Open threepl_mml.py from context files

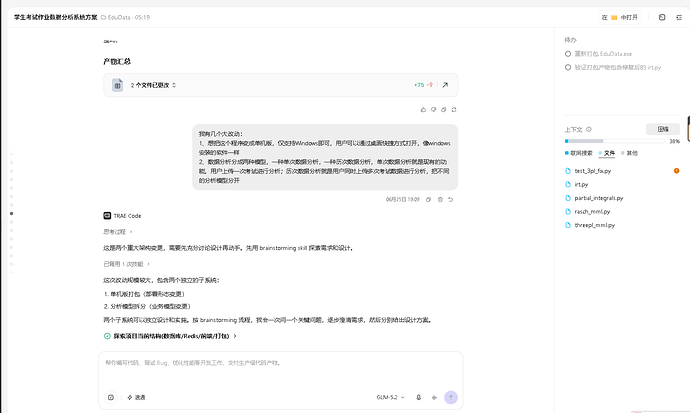595,225
